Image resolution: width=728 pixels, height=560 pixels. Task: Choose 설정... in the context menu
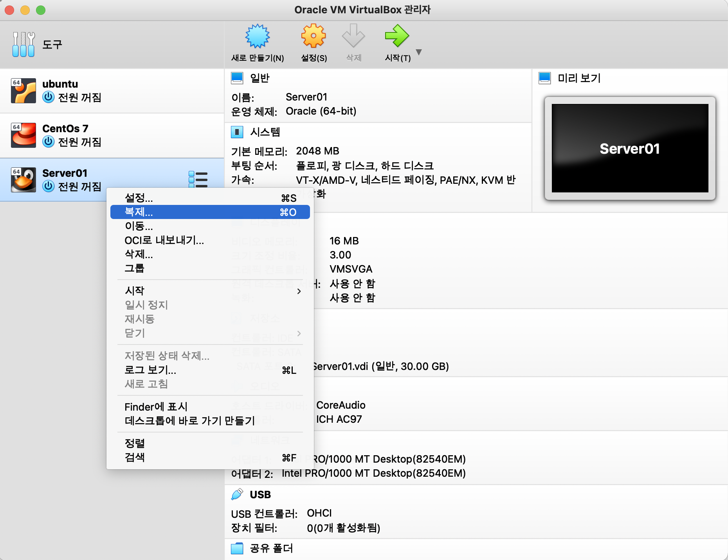tap(210, 198)
